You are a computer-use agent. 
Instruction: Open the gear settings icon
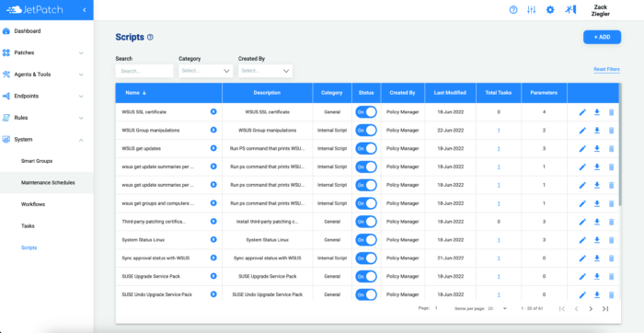(550, 10)
